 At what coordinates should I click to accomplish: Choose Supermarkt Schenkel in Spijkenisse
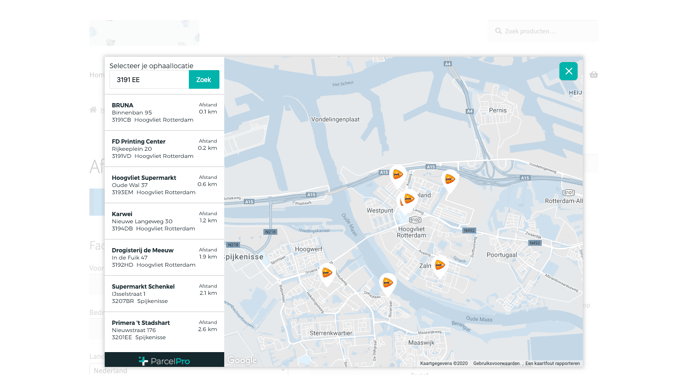(x=164, y=293)
